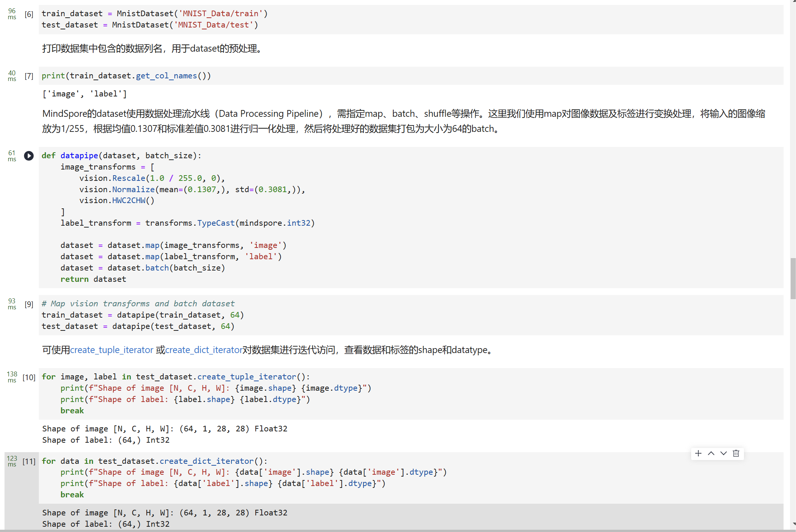Move cell down with chevron arrow

[724, 453]
